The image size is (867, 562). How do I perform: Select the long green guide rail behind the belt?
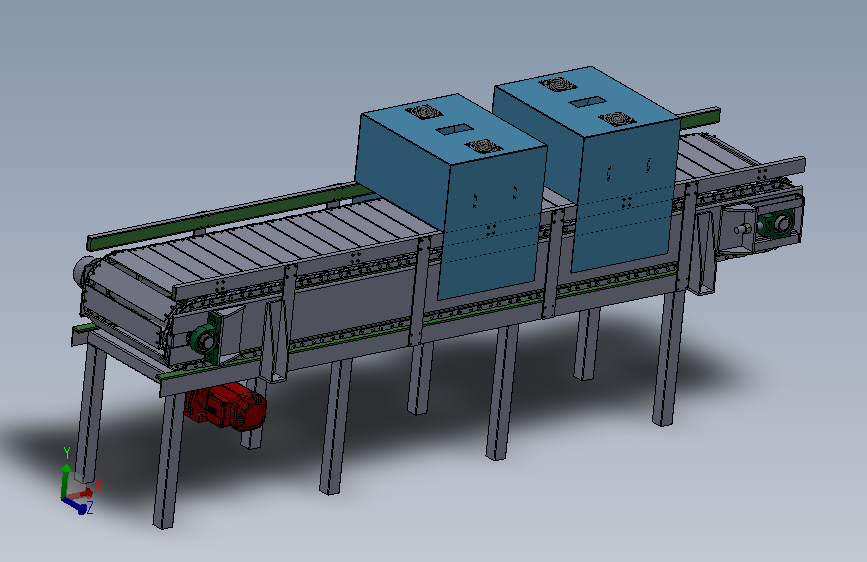pos(232,217)
